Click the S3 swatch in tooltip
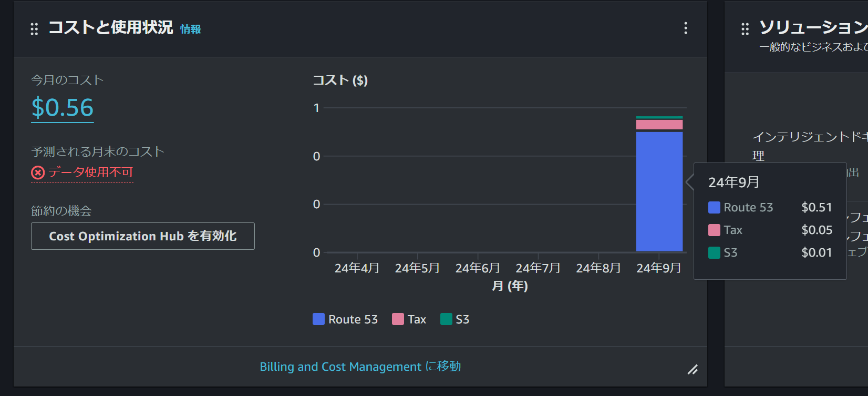 714,252
